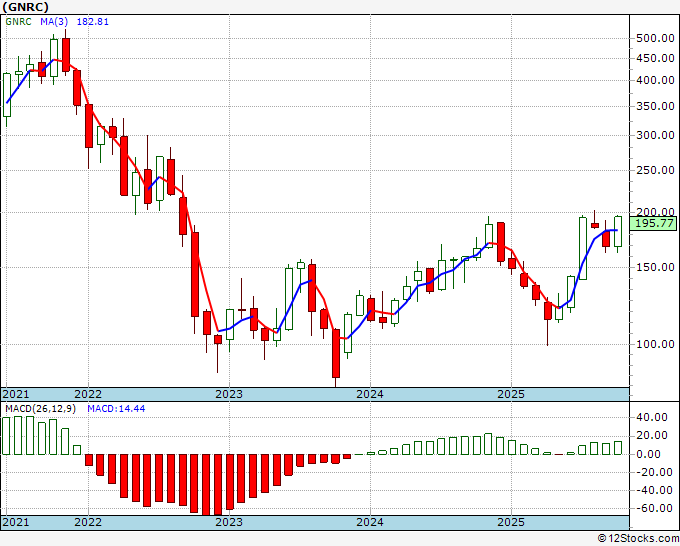This screenshot has height=546, width=680.
Task: Click the 2023 marker on MACD timeline
Action: point(229,522)
